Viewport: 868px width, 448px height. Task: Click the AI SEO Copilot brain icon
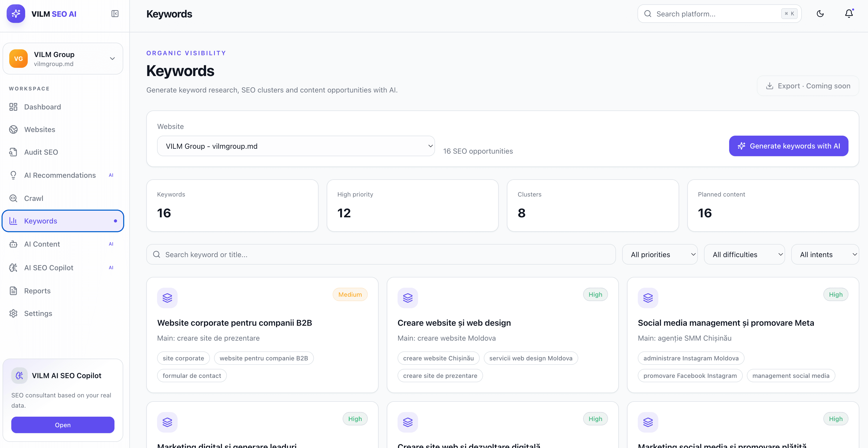tap(14, 267)
